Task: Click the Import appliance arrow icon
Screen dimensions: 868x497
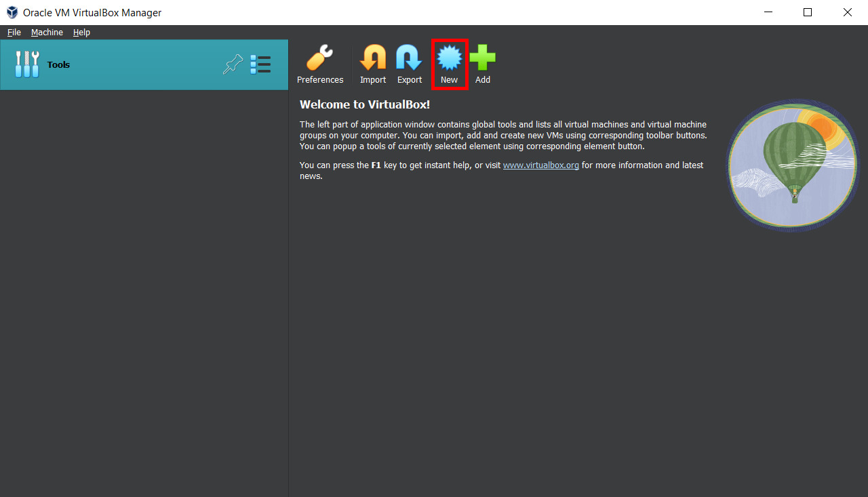Action: point(372,59)
